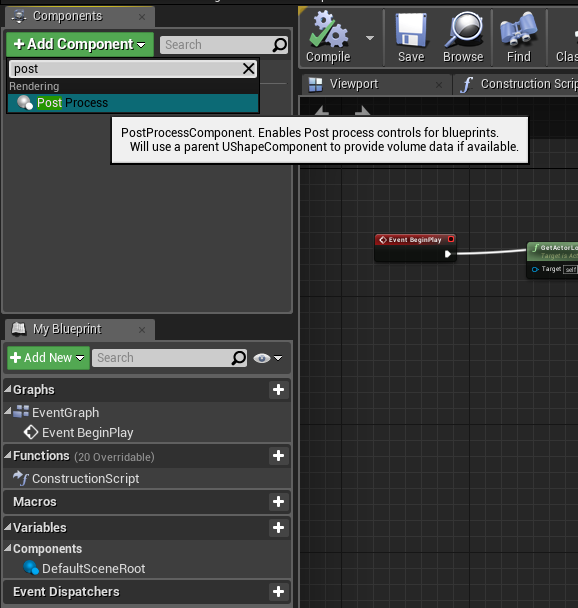Click the Find binoculars icon
Screen dimensions: 578x608
pyautogui.click(x=519, y=29)
